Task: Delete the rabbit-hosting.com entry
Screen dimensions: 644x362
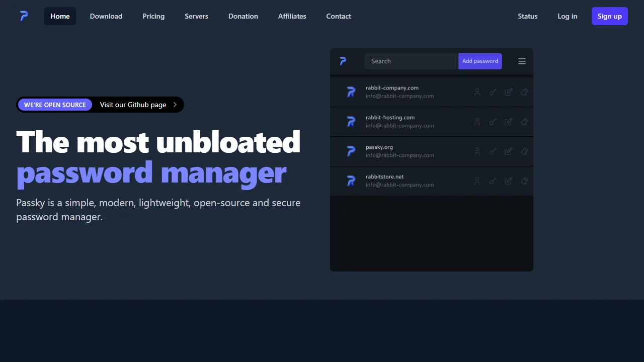Action: click(524, 122)
